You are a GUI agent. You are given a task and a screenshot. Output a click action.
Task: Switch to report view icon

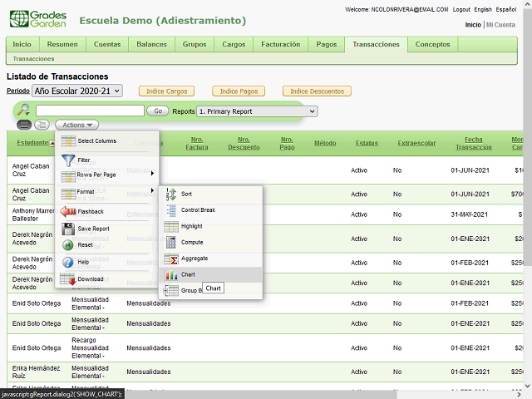click(x=24, y=125)
